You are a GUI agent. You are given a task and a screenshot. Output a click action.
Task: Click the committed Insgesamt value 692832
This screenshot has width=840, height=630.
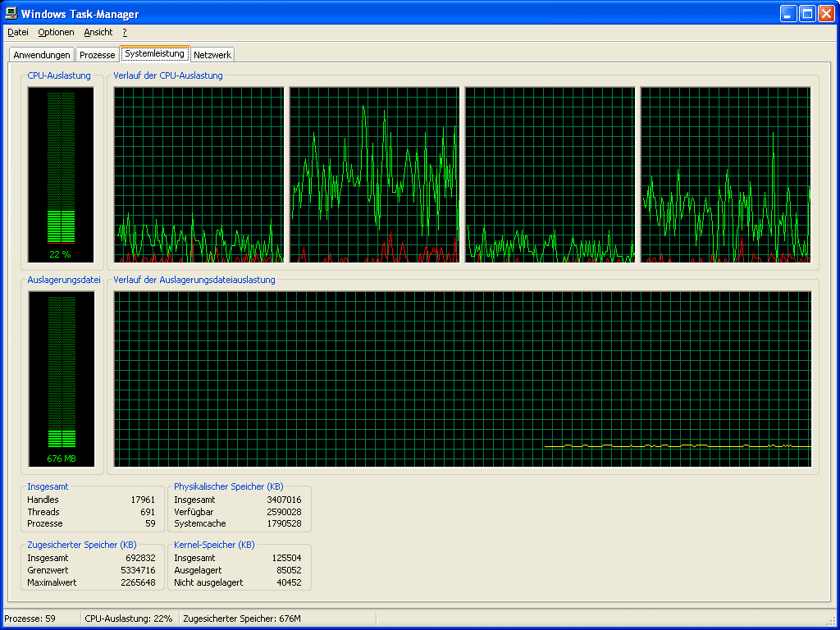click(x=140, y=558)
